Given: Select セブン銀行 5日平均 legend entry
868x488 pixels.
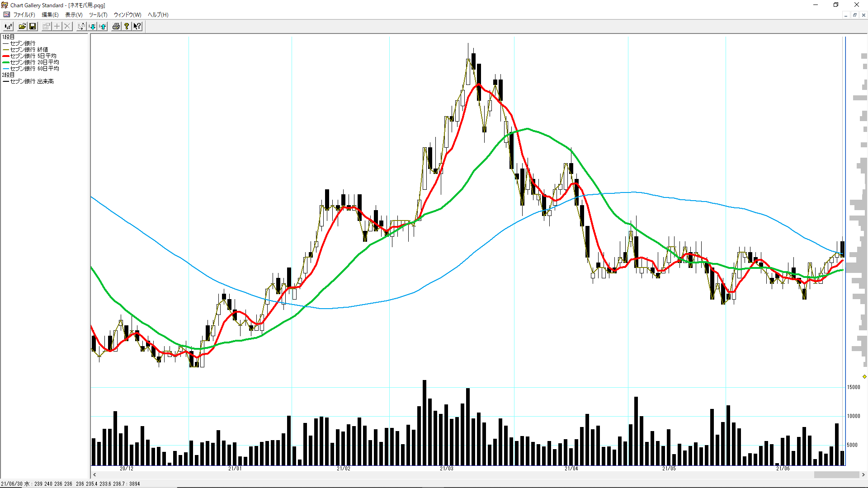Looking at the screenshot, I should pyautogui.click(x=33, y=56).
